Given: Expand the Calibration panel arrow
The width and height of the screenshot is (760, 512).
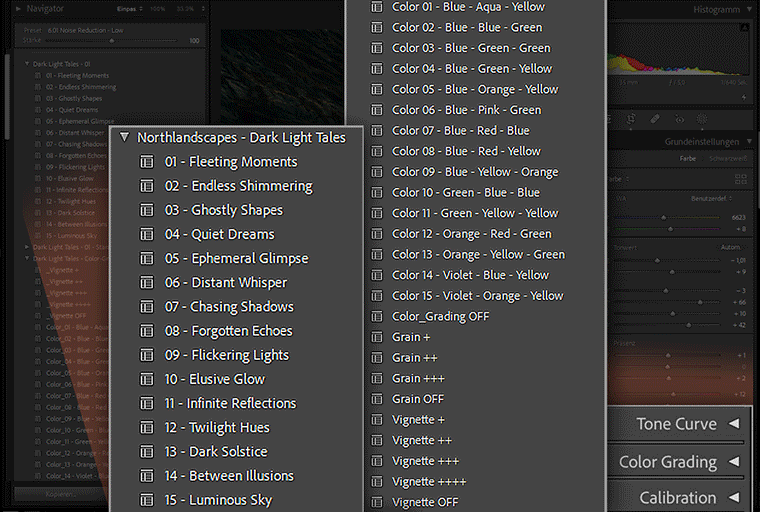Looking at the screenshot, I should pyautogui.click(x=734, y=497).
